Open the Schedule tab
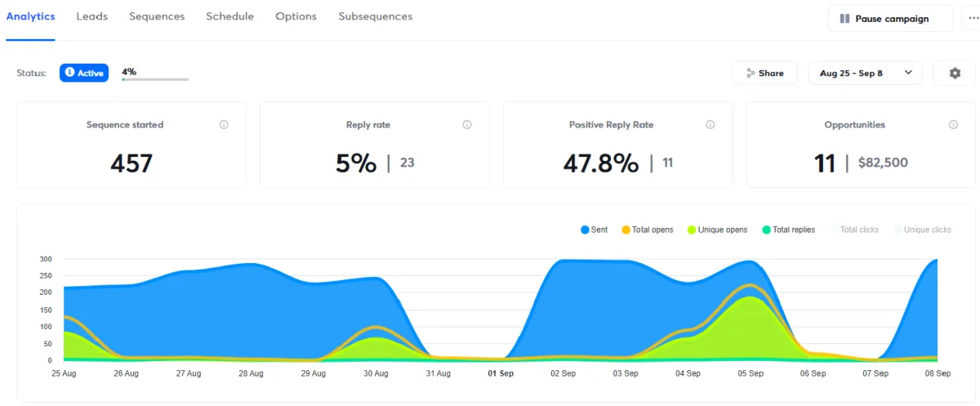Screen dimensions: 980x406 [229, 16]
